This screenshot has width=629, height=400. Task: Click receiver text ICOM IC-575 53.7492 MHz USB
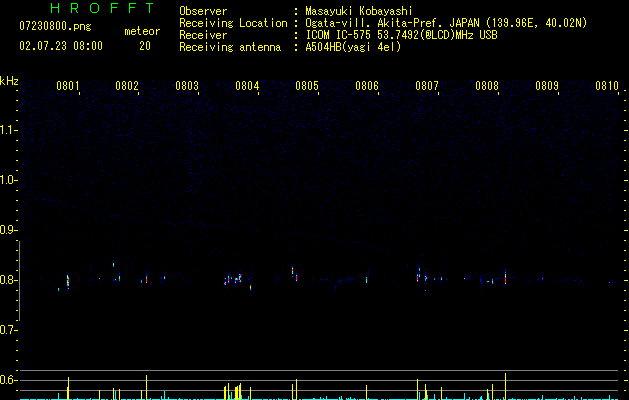pos(401,35)
